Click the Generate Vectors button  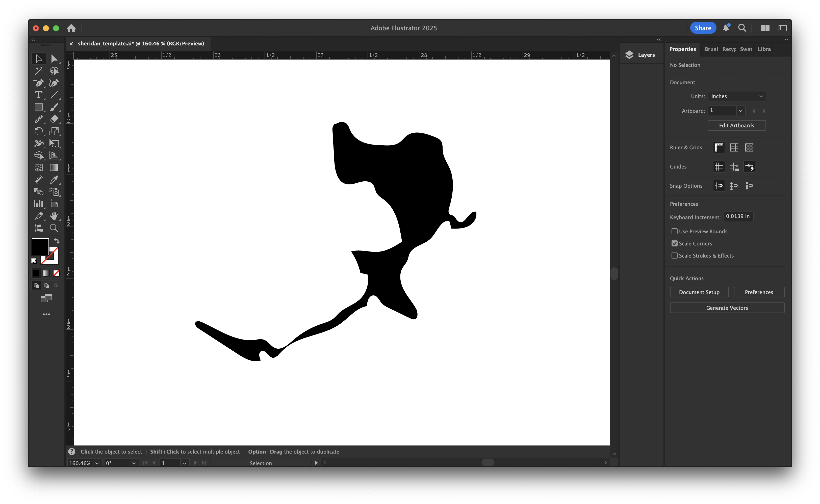[727, 308]
